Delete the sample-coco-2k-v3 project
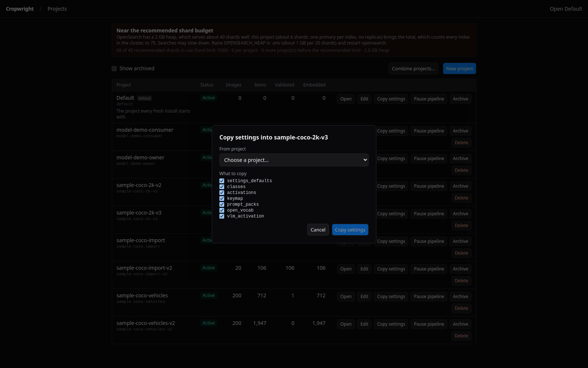Viewport: 588px width, 368px height. tap(462, 226)
